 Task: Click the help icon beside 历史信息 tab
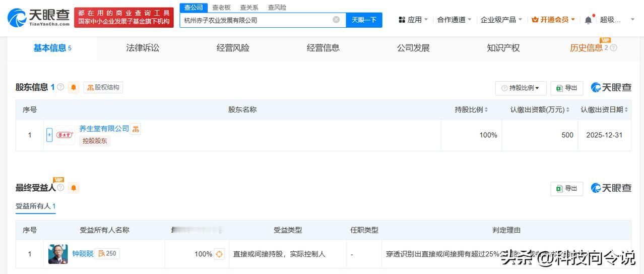coord(613,48)
